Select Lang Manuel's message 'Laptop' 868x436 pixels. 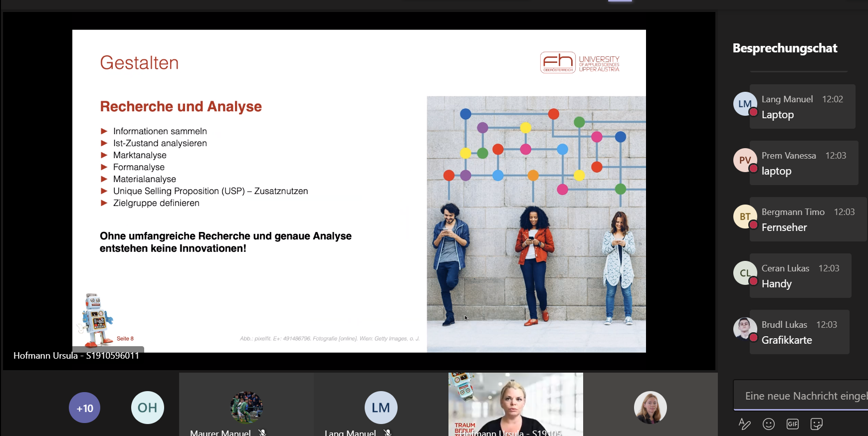click(803, 107)
